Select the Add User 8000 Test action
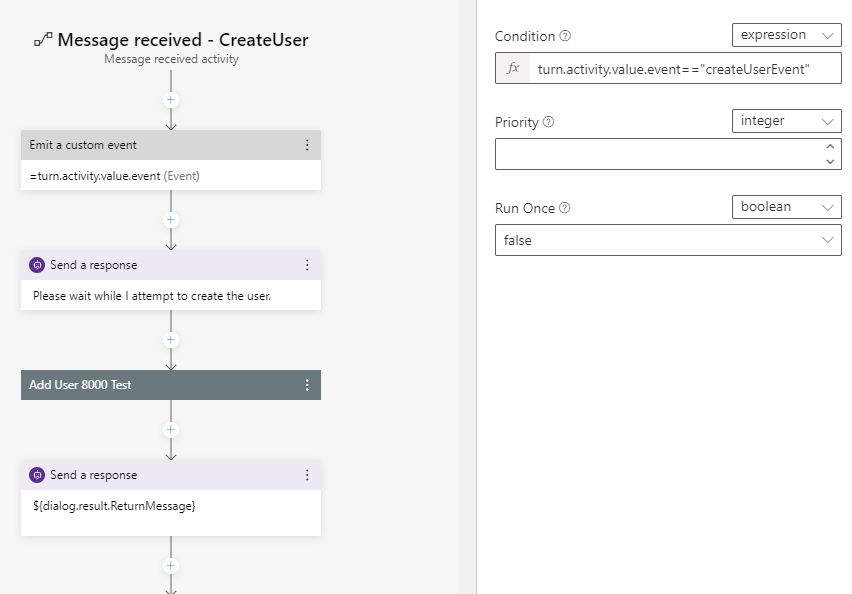 tap(171, 385)
